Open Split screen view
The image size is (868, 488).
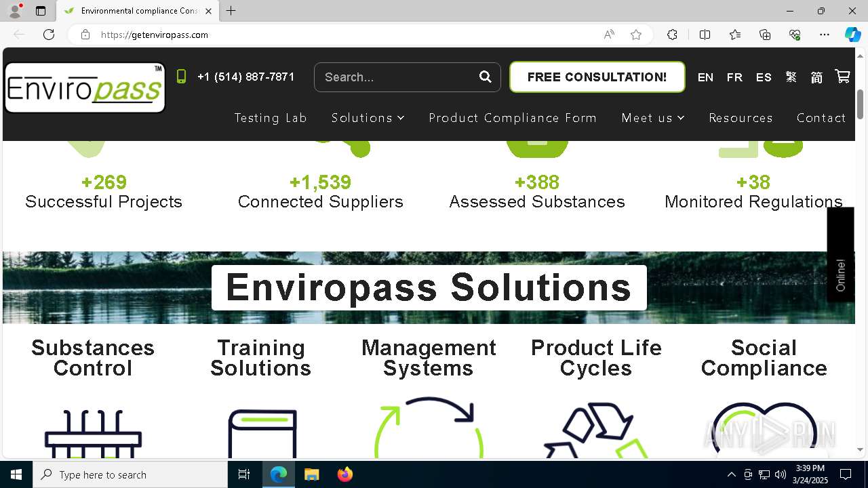705,35
